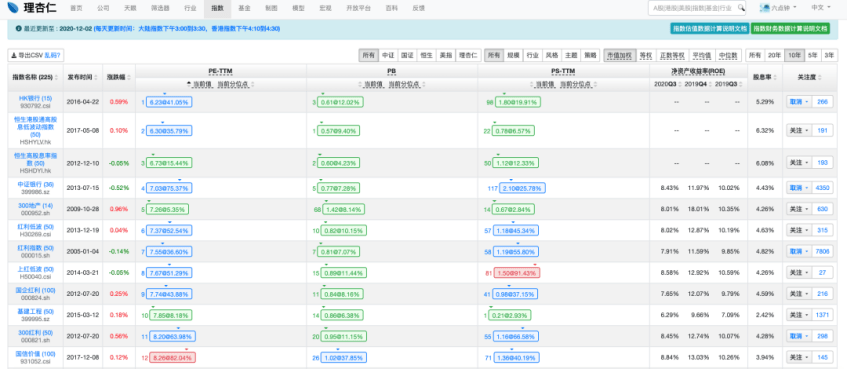Set time range to 20年
Screen dimensions: 847x369
click(774, 55)
